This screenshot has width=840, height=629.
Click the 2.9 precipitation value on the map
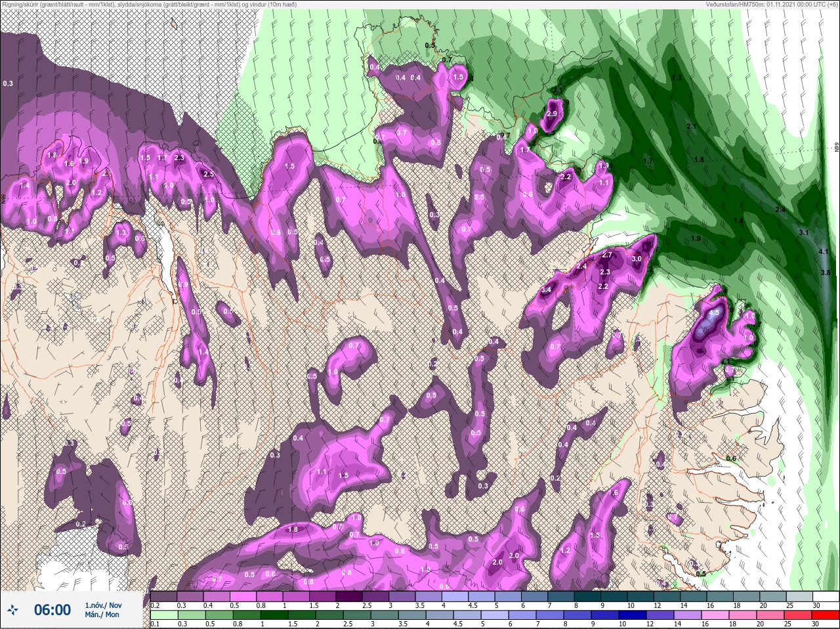[552, 114]
